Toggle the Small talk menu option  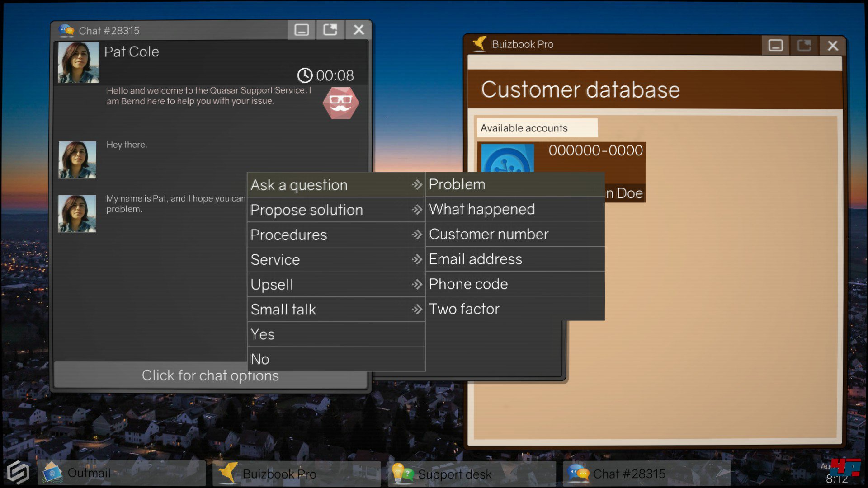click(335, 309)
